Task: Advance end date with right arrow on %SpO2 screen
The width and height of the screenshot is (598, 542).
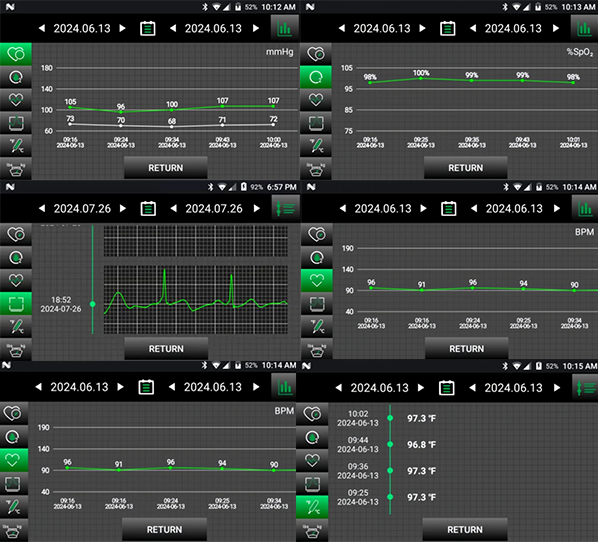Action: 556,28
